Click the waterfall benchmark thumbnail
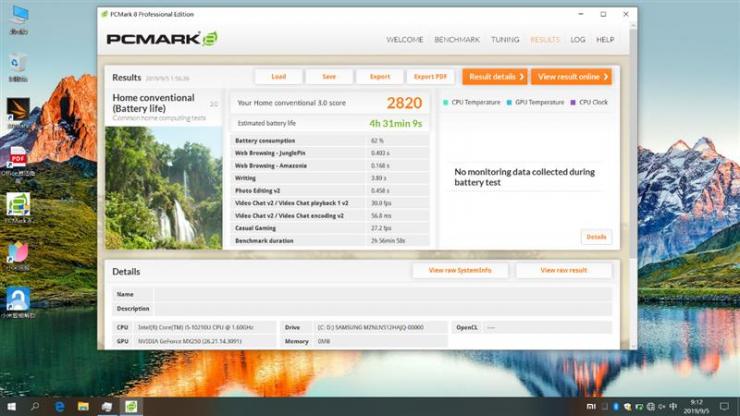 [x=163, y=188]
